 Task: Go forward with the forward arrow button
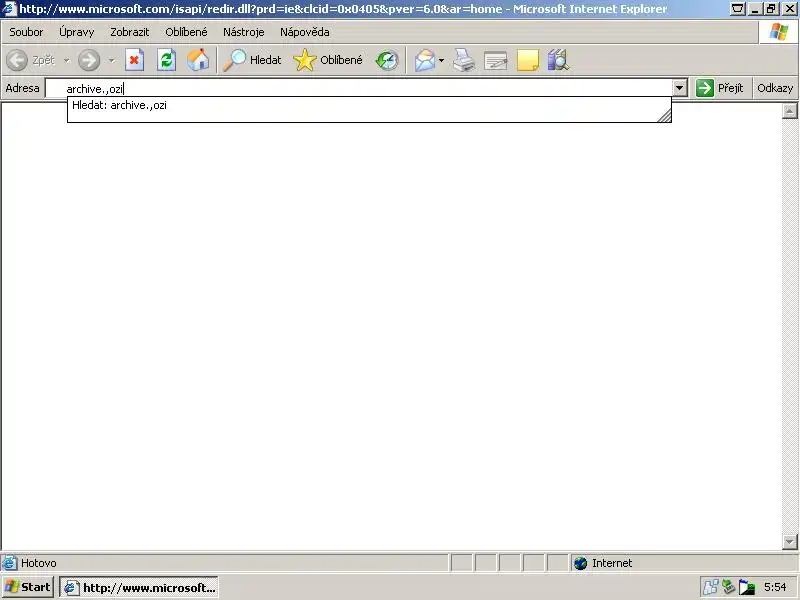89,60
